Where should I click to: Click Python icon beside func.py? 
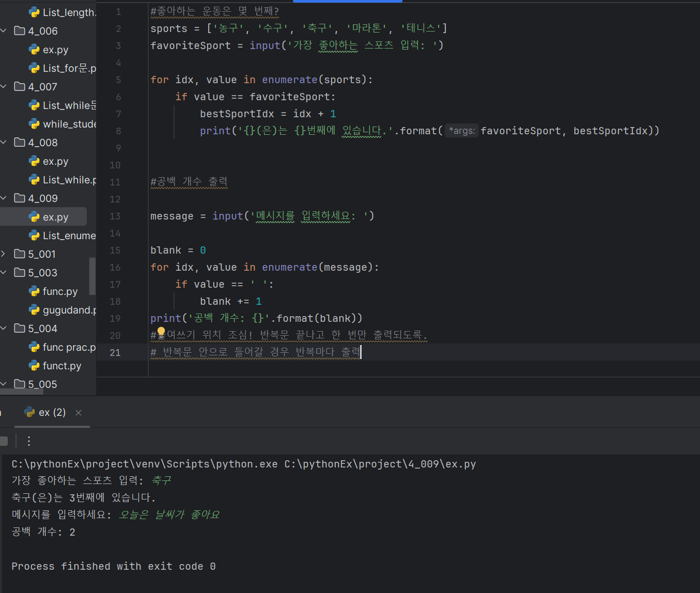click(x=34, y=291)
